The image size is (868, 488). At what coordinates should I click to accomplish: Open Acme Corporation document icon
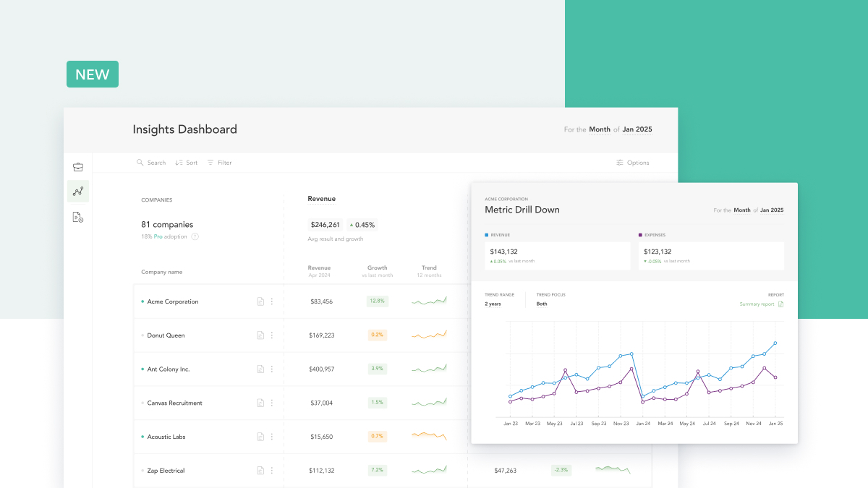pos(260,301)
